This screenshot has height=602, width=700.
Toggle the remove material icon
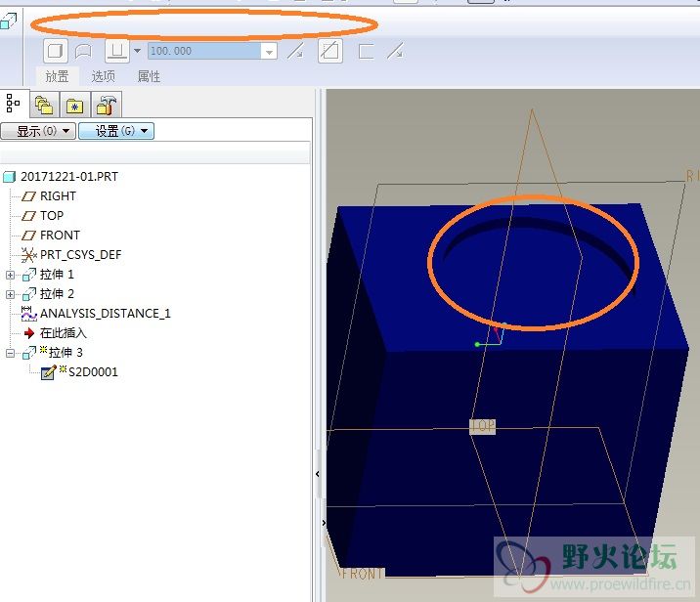[330, 51]
